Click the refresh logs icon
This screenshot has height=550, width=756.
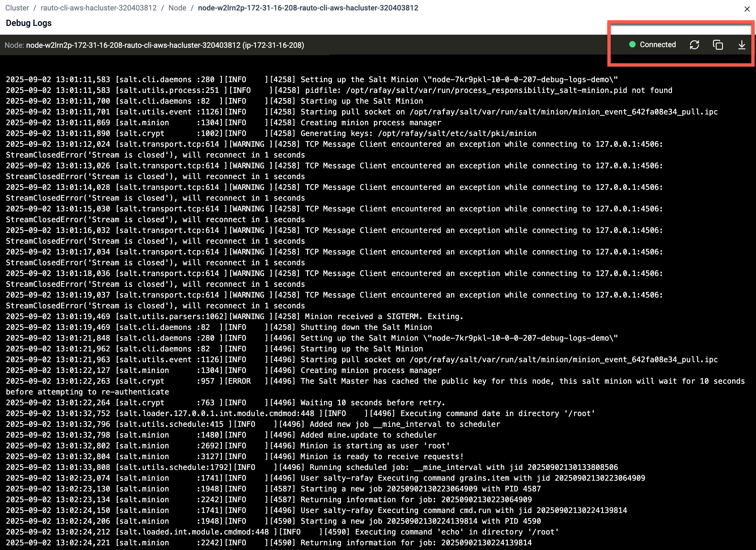pos(694,45)
